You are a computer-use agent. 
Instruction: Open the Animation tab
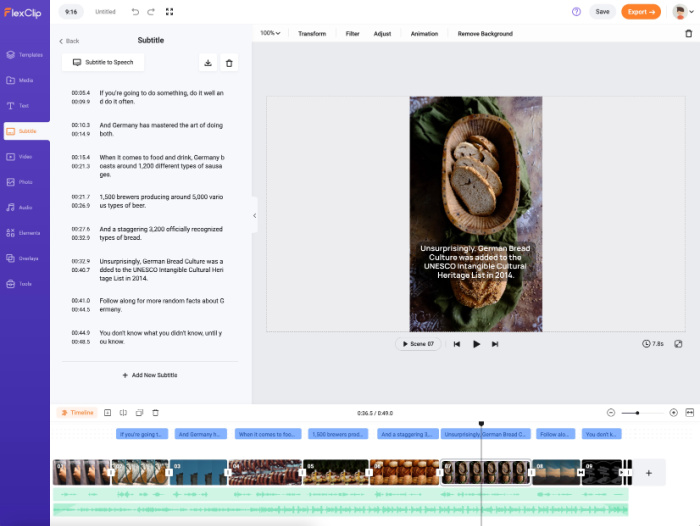(424, 33)
